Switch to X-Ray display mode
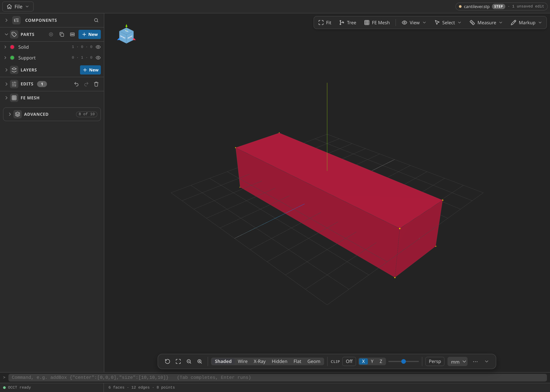Image resolution: width=550 pixels, height=392 pixels. [260, 361]
